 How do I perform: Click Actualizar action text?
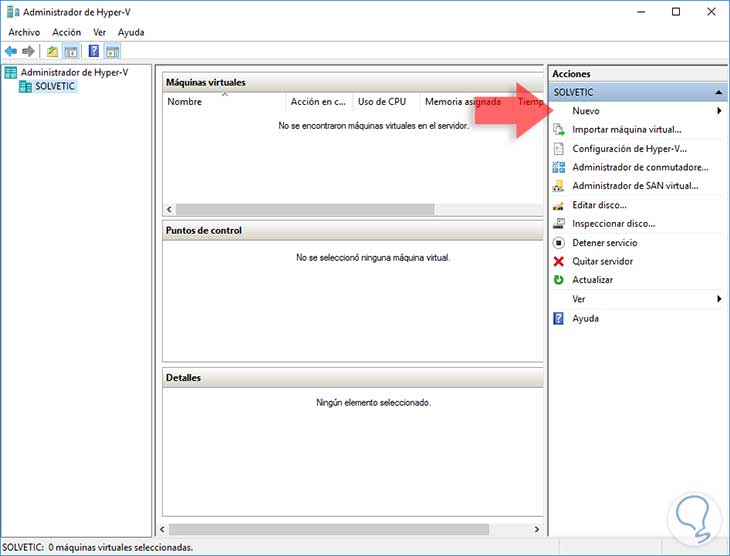click(x=592, y=280)
